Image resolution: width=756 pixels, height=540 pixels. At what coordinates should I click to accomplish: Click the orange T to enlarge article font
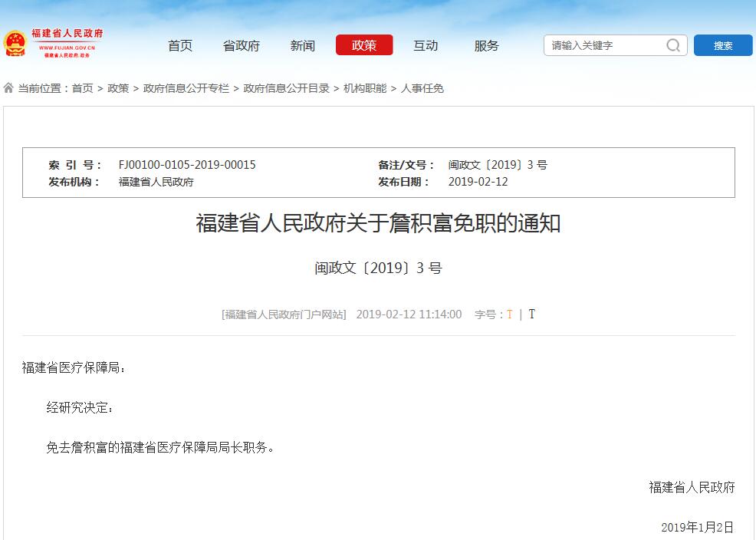[510, 314]
